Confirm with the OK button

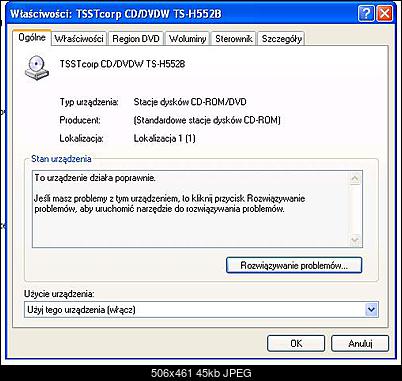point(296,343)
